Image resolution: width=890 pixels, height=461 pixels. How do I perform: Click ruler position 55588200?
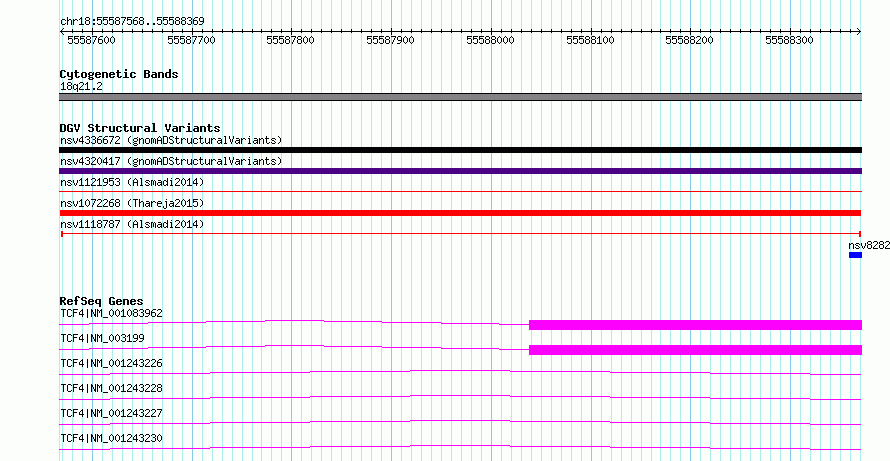point(690,40)
